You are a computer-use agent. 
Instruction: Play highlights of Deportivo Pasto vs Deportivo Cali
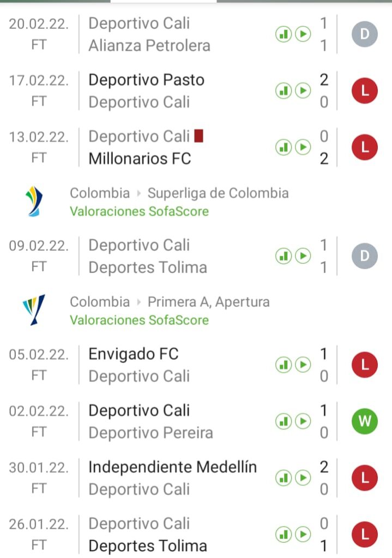coord(303,90)
